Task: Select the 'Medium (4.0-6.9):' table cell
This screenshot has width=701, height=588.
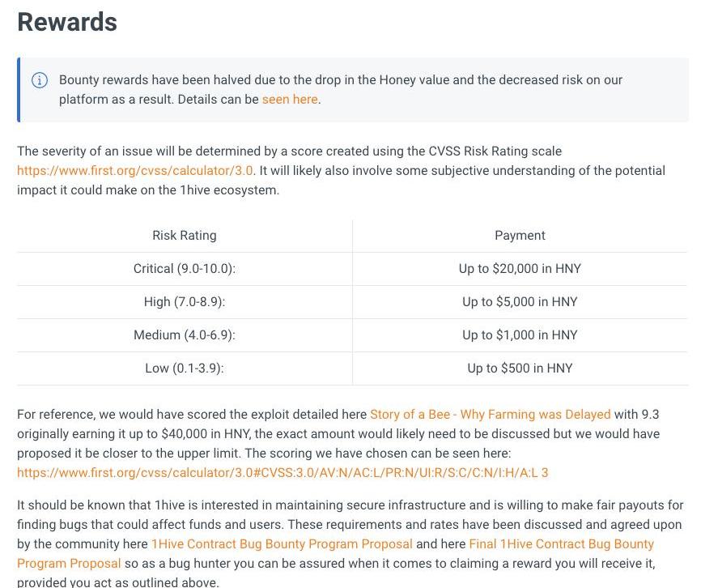Action: click(185, 334)
